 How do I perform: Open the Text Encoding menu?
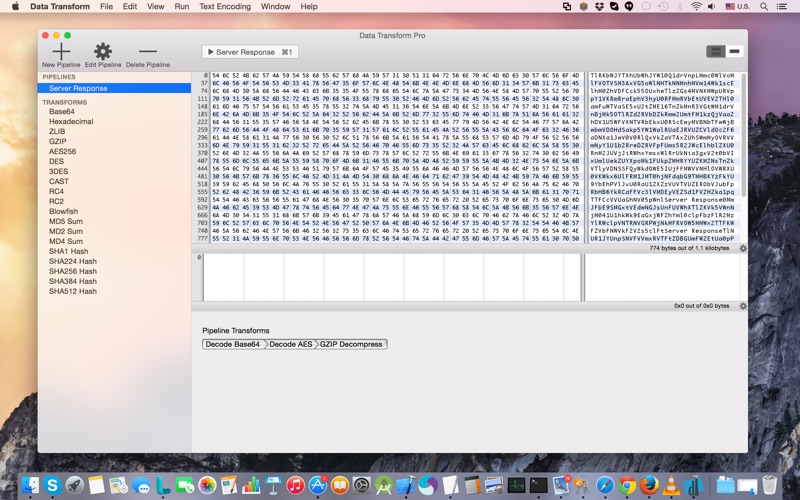coord(225,7)
